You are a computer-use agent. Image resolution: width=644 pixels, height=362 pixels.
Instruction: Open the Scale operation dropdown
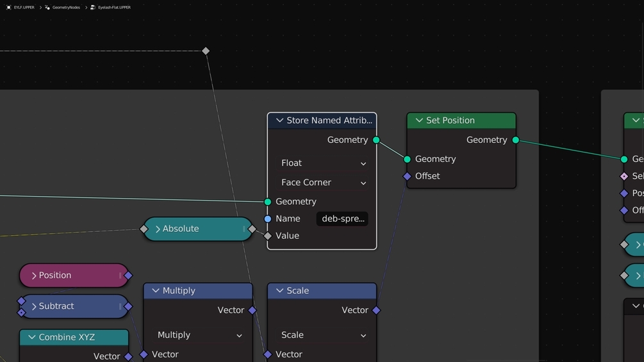322,335
